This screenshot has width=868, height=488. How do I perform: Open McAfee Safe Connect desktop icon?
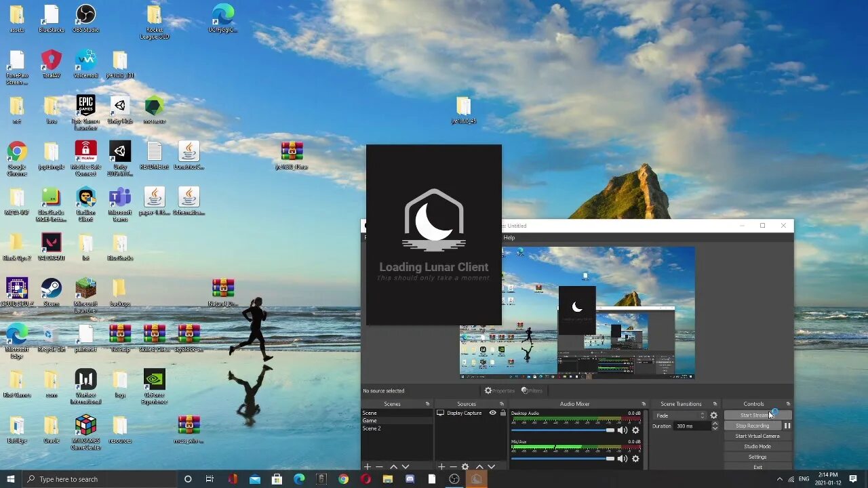coord(85,159)
